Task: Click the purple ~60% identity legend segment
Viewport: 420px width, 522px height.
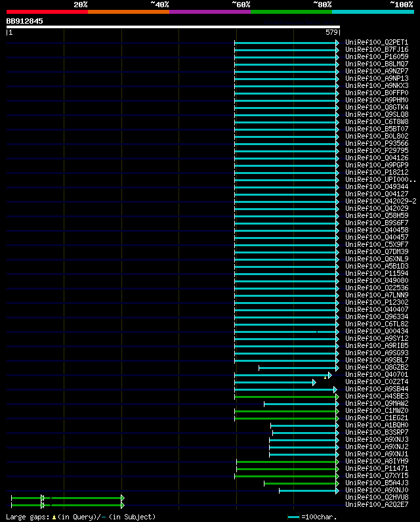Action: tap(210, 12)
